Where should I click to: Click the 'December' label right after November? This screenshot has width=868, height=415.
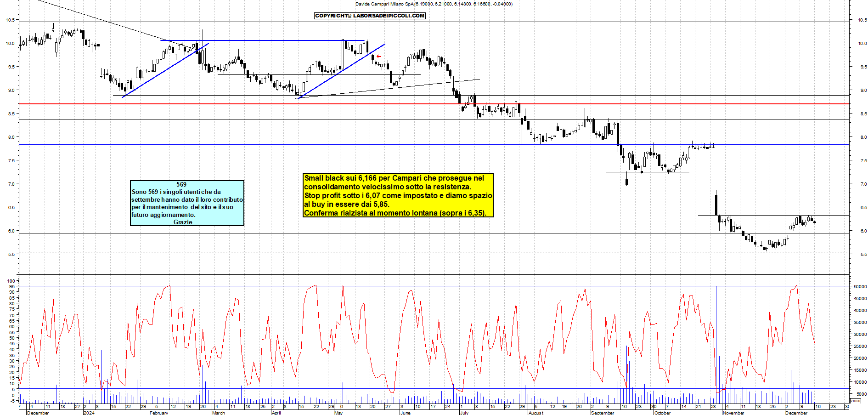796,413
